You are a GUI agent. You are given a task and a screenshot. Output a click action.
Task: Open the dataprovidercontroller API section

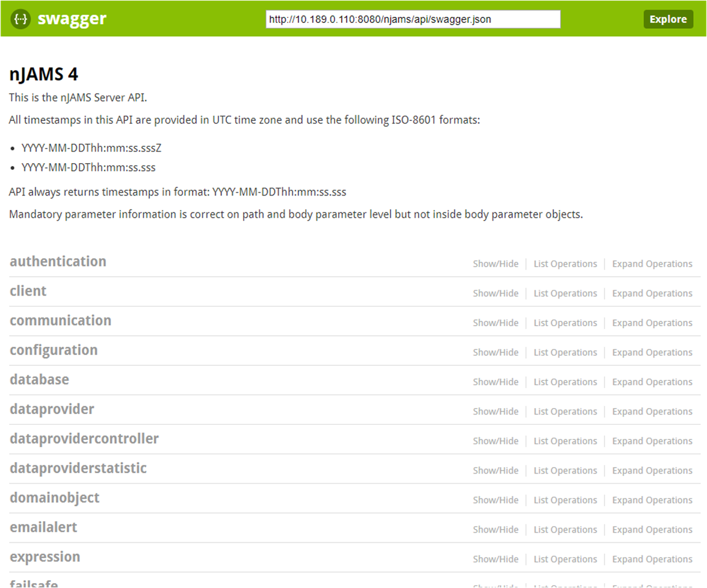click(84, 439)
